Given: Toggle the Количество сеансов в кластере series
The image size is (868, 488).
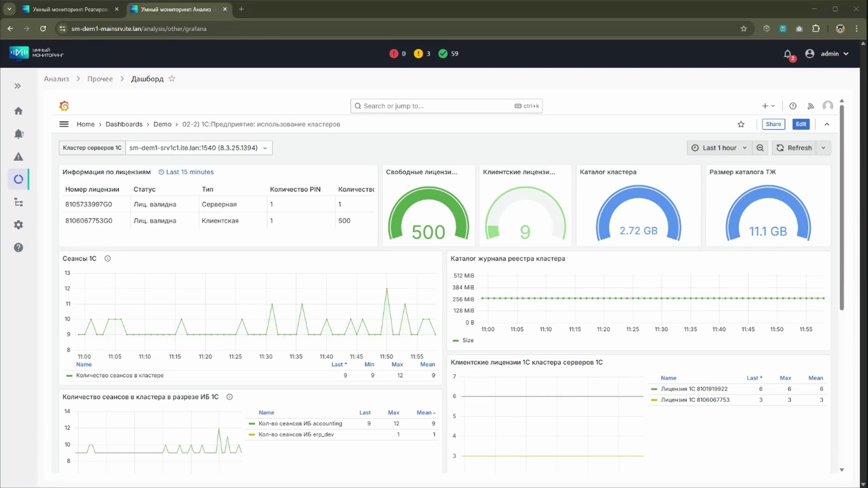Looking at the screenshot, I should point(120,375).
